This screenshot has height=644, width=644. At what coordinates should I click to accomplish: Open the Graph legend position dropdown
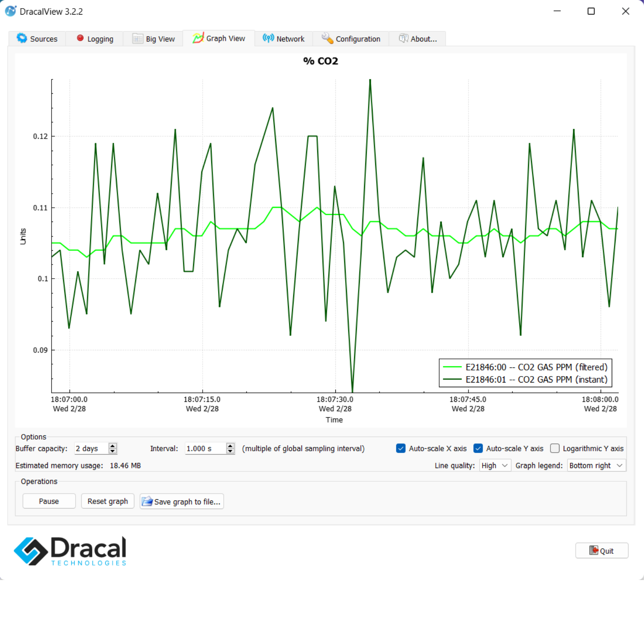click(x=597, y=465)
